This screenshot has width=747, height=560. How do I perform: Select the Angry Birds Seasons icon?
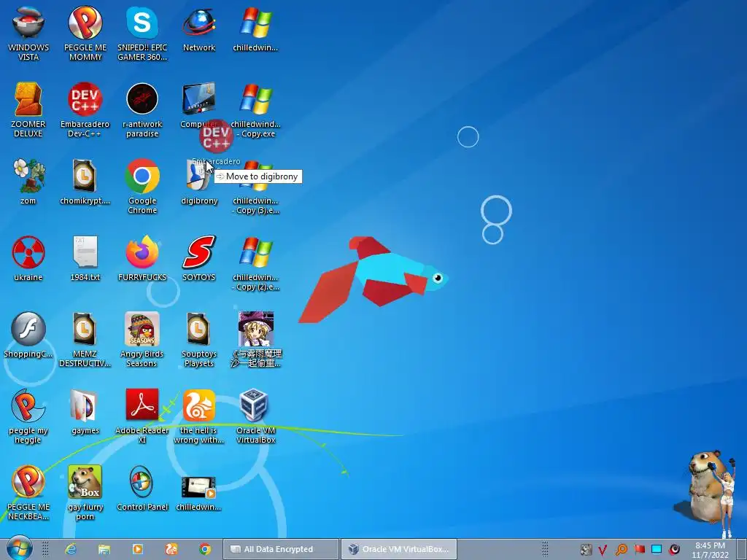click(x=142, y=340)
